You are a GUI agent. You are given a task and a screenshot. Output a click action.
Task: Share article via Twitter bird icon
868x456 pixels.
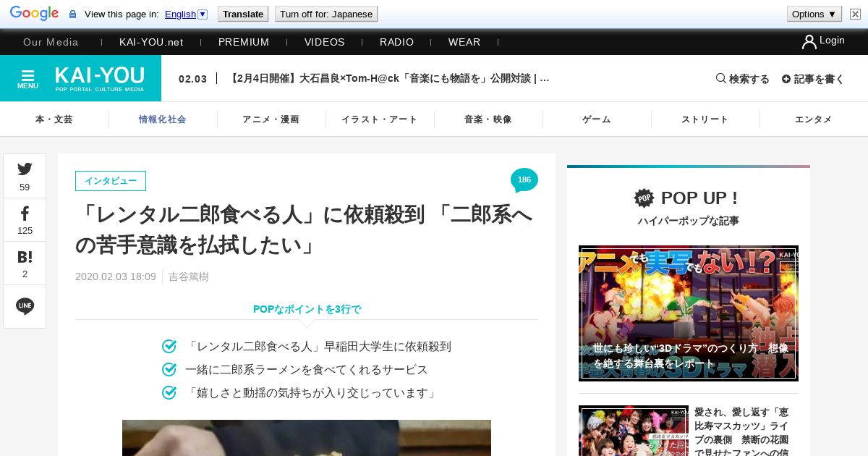pyautogui.click(x=25, y=169)
